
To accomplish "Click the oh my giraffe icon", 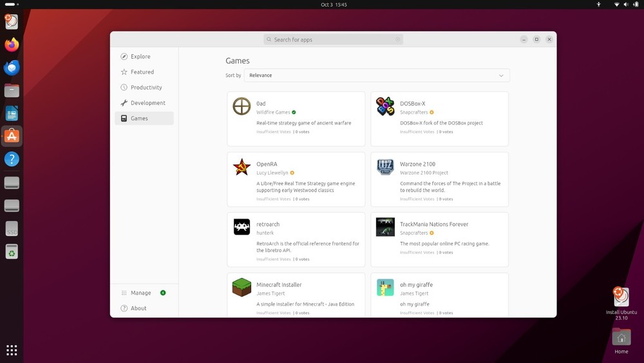I will point(385,288).
